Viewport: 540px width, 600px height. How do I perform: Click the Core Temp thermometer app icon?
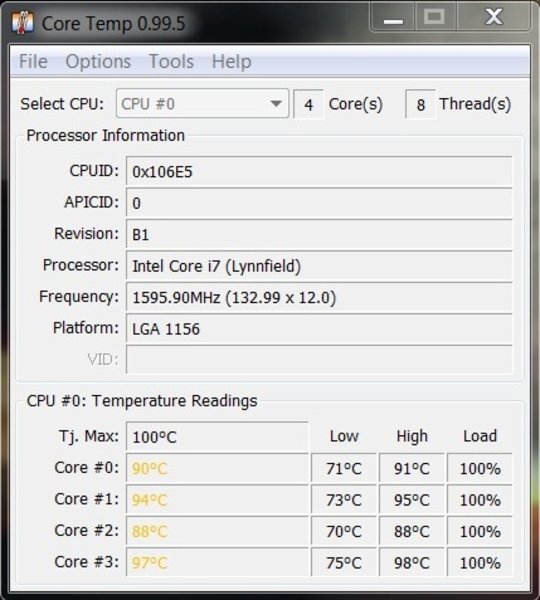coord(23,22)
